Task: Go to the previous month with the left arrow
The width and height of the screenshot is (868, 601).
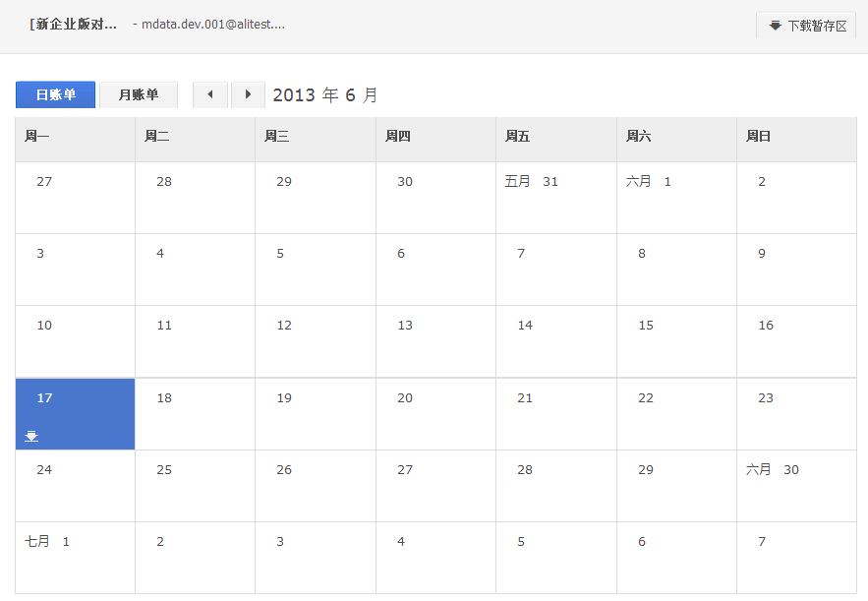Action: click(x=210, y=94)
